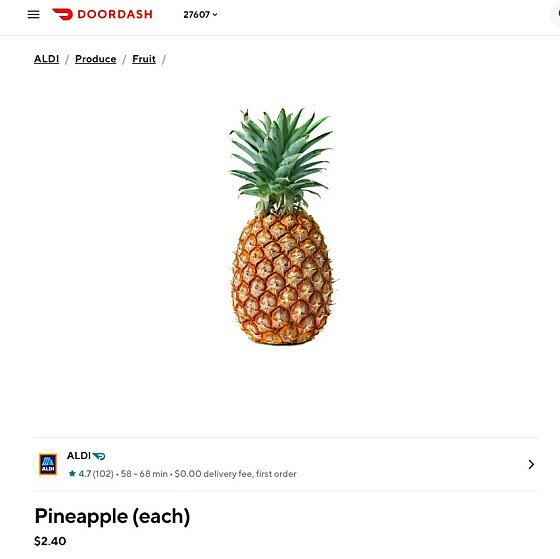560x559 pixels.
Task: Click the partially visible icon at top-right edge
Action: click(556, 15)
